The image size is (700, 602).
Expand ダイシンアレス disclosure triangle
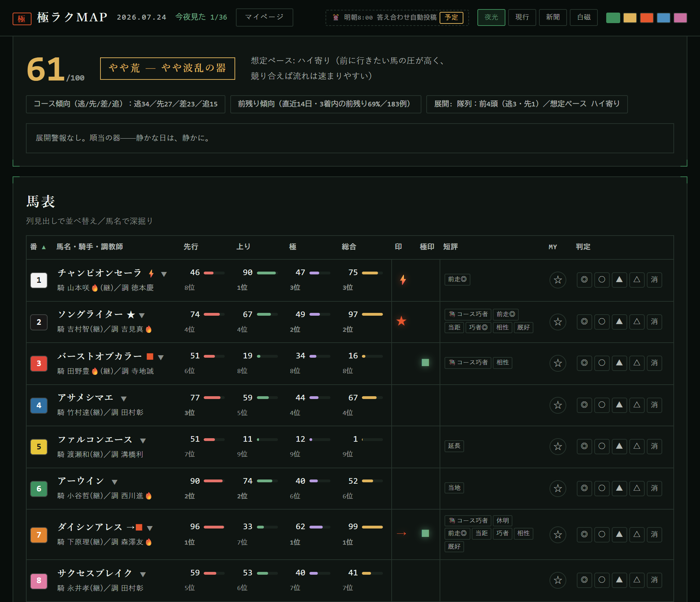(150, 528)
